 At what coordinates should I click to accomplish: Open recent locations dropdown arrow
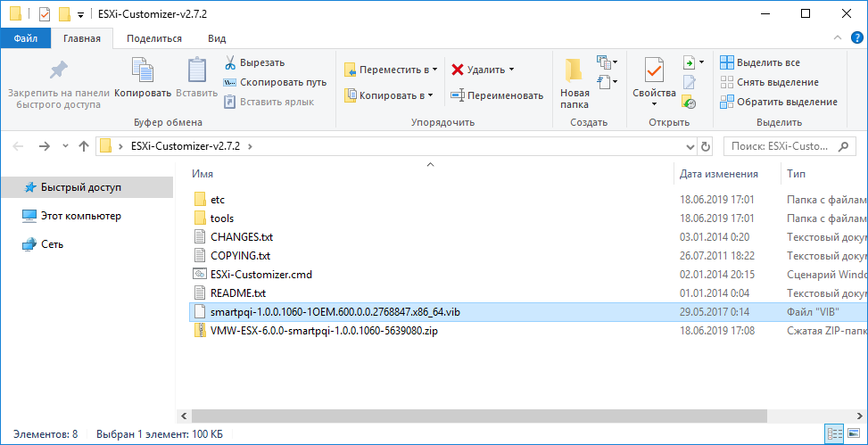pyautogui.click(x=65, y=146)
